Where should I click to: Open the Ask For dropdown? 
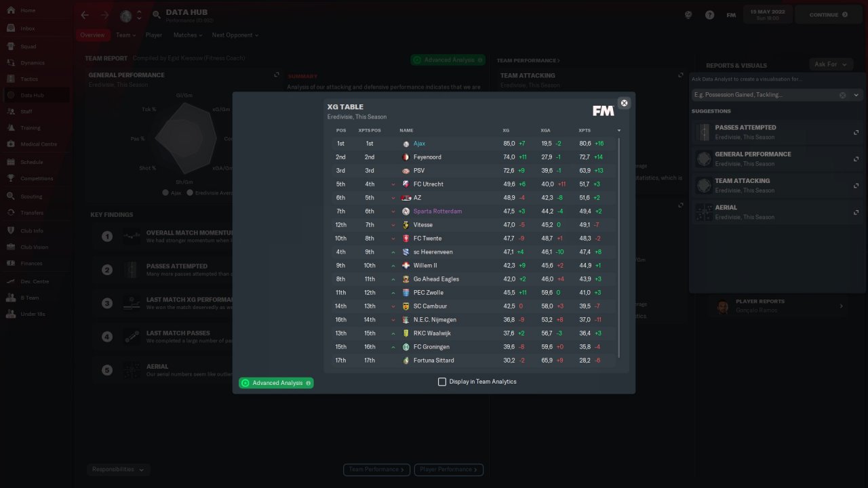point(831,64)
